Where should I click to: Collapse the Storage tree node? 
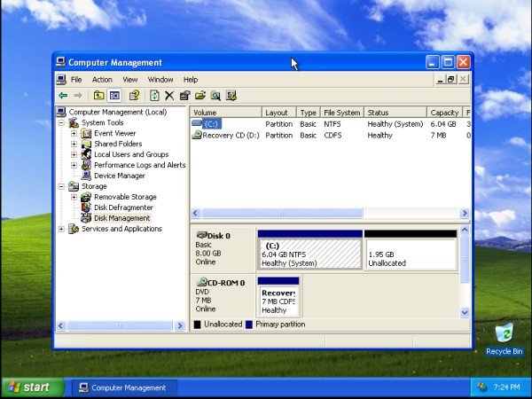coord(61,186)
